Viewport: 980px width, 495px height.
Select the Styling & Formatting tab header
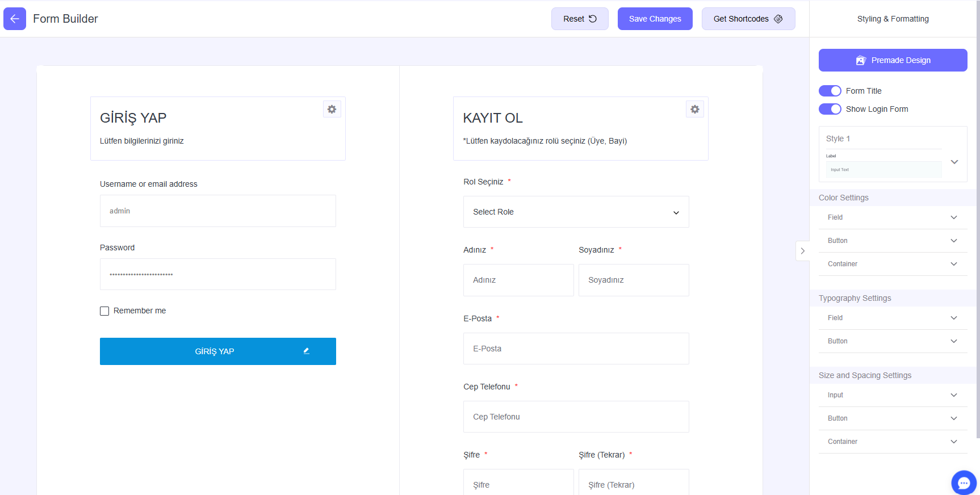893,19
